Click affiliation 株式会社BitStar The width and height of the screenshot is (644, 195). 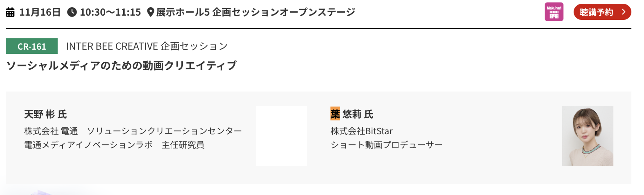point(362,131)
